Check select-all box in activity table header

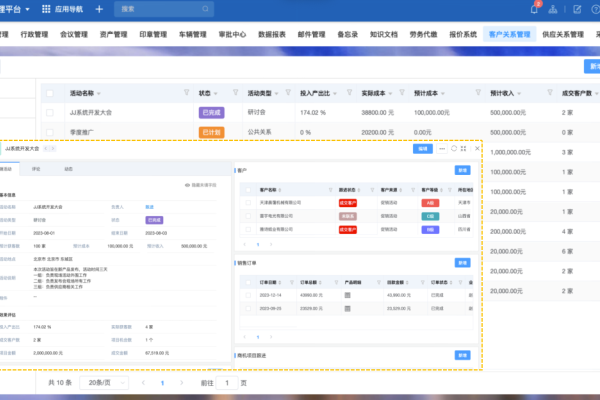50,93
